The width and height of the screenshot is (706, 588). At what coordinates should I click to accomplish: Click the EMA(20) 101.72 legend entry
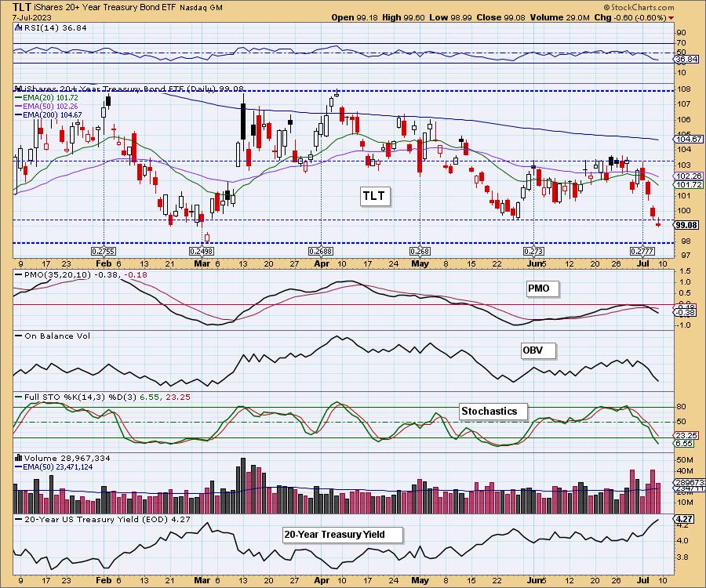click(x=47, y=98)
